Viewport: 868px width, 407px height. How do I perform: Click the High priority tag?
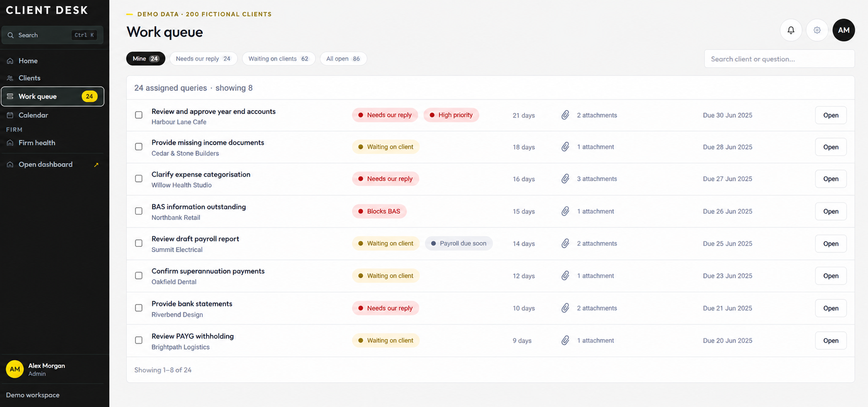tap(451, 115)
